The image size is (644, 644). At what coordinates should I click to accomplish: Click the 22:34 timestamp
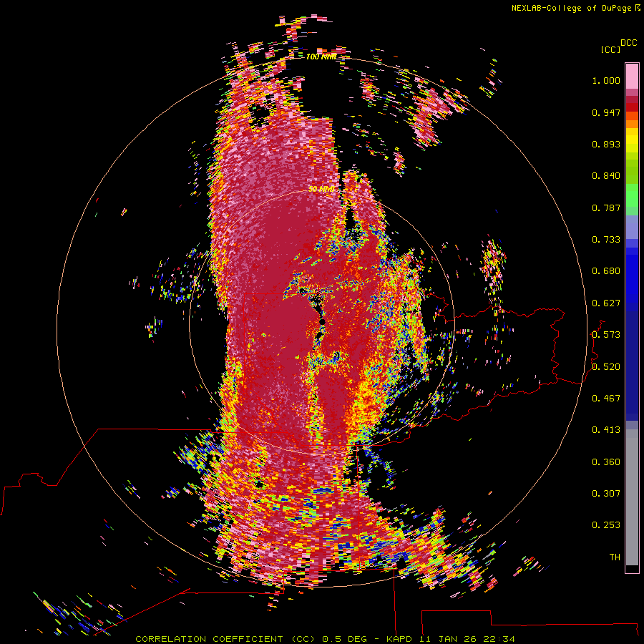[x=499, y=639]
